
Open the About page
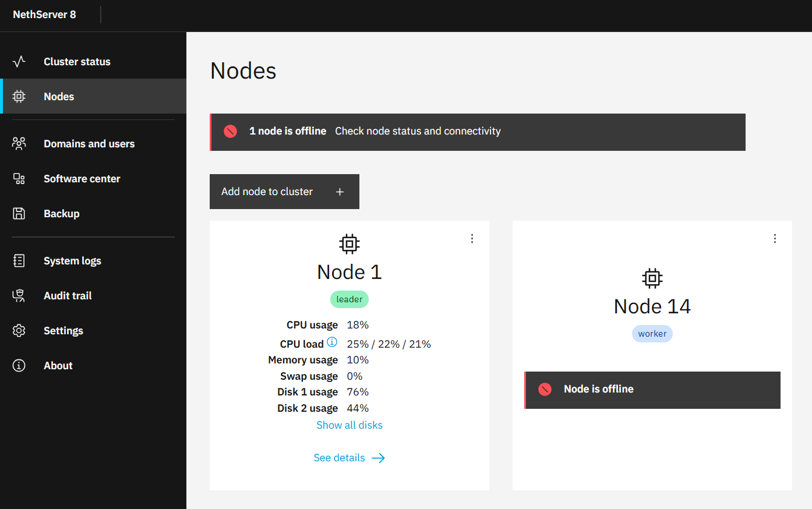[x=93, y=366]
